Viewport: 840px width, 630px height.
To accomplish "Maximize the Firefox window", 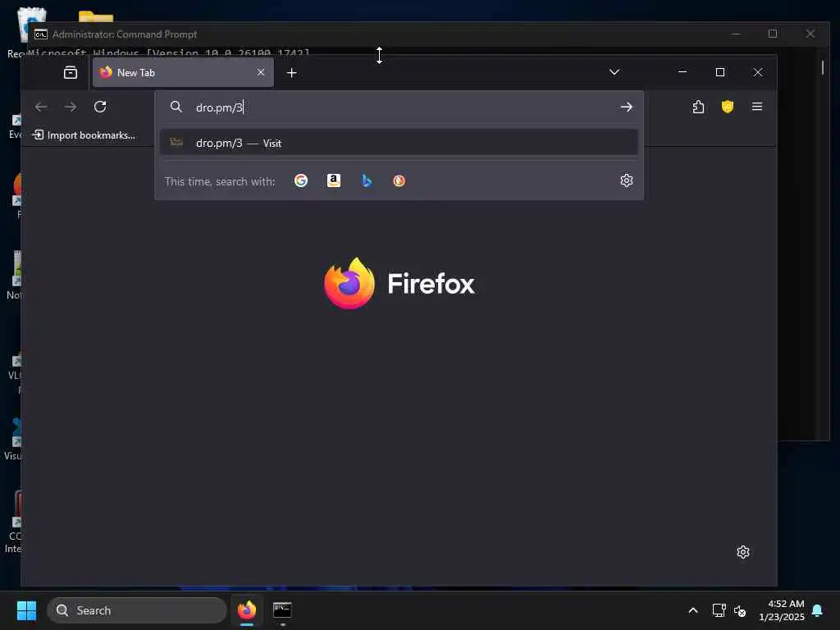I will click(720, 72).
